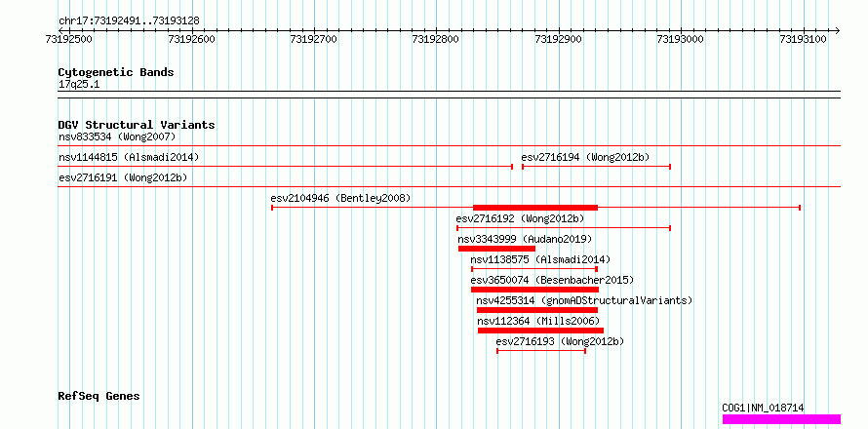The height and width of the screenshot is (429, 868).
Task: Click the magenta COG1 gene bar
Action: [781, 419]
